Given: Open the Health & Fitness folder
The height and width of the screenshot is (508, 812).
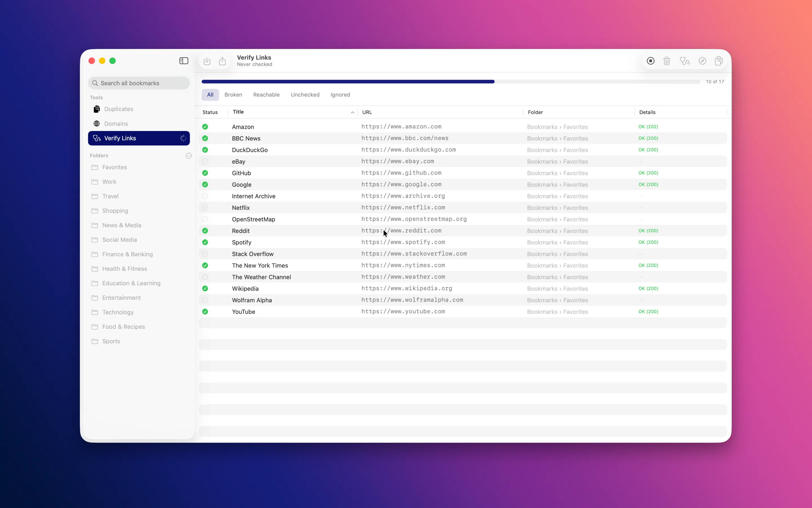Looking at the screenshot, I should (x=139, y=268).
